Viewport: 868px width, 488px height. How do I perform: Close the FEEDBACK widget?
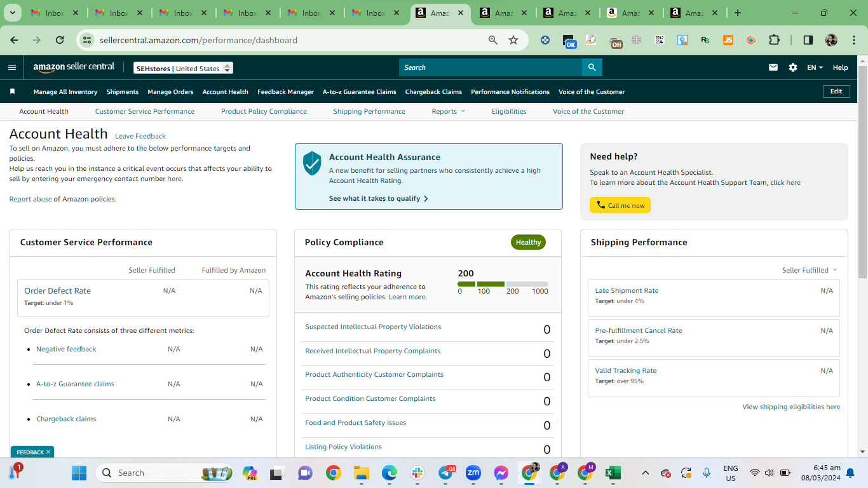tap(48, 452)
